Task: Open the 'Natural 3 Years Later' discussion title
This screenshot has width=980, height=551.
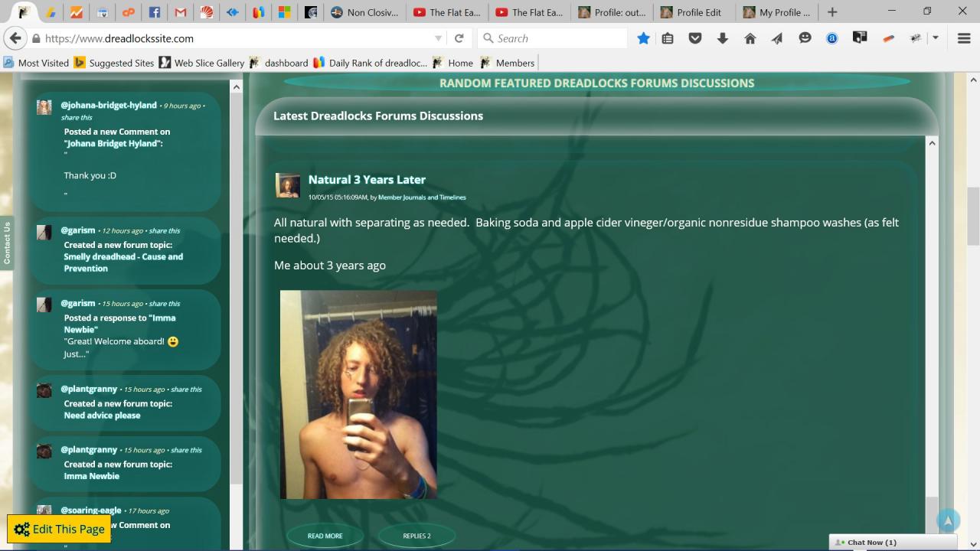Action: (x=367, y=179)
